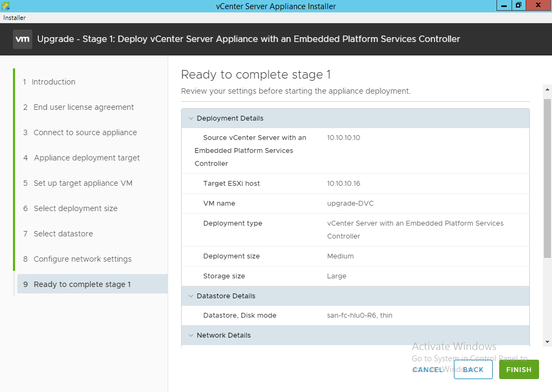Screen dimensions: 552x392
Task: Click the VM name label
Action: (x=219, y=204)
